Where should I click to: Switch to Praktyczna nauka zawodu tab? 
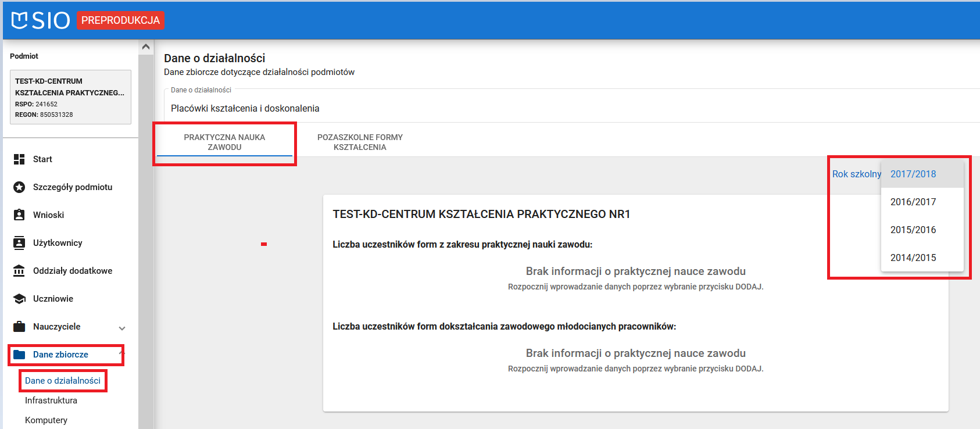point(224,142)
